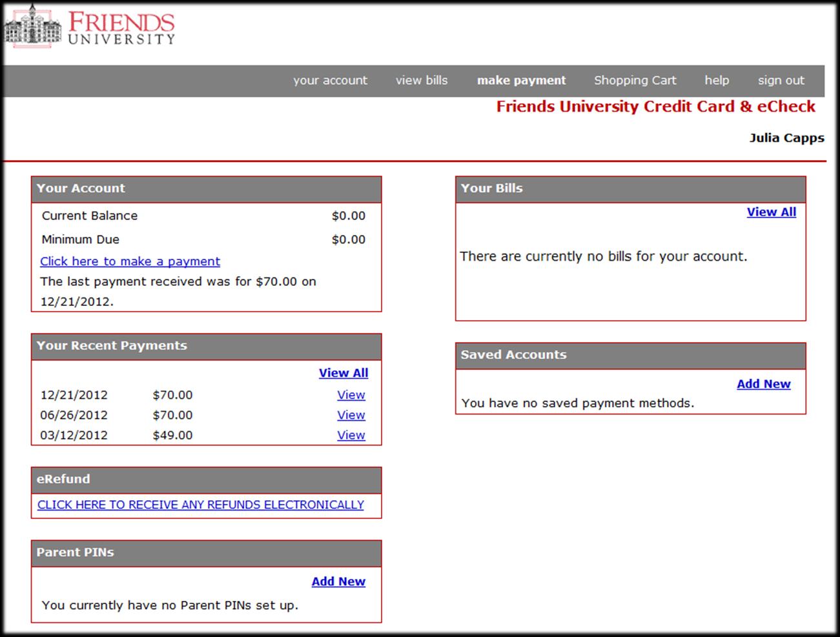840x637 pixels.
Task: View all bills in Your Bills
Action: [x=772, y=212]
